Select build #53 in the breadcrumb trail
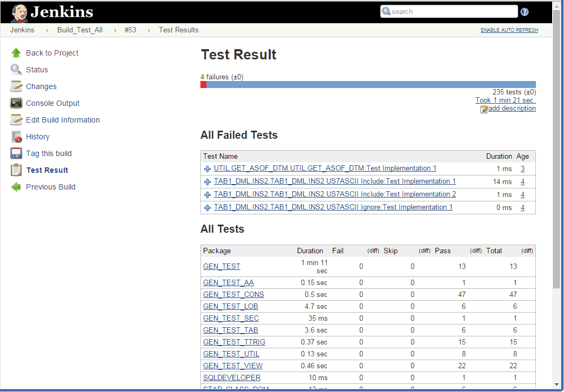The image size is (564, 392). pos(130,30)
